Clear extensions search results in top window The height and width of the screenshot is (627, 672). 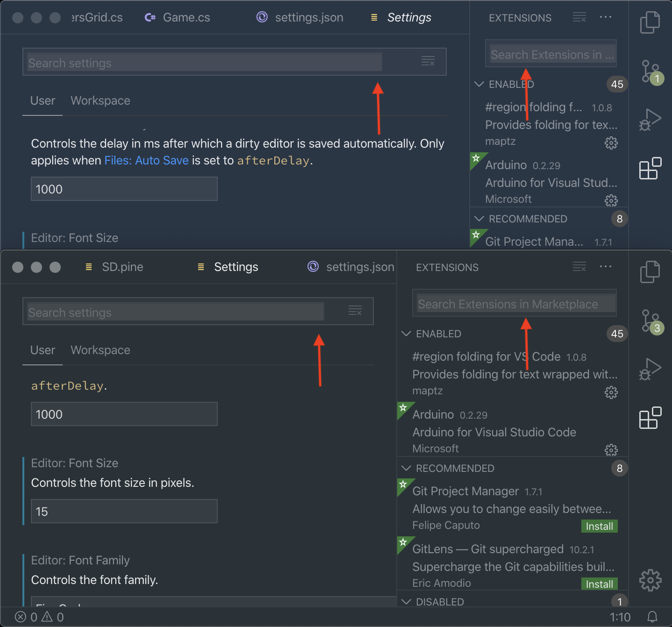(579, 18)
